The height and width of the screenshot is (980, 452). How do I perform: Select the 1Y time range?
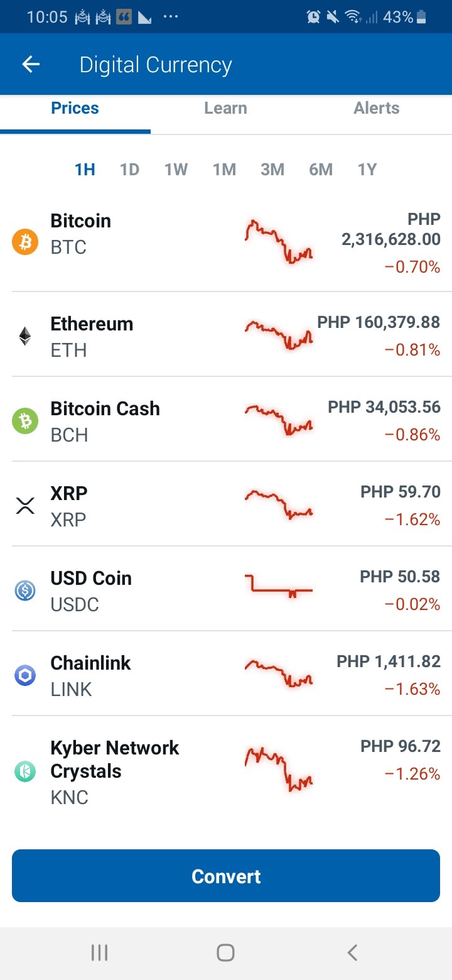tap(367, 170)
